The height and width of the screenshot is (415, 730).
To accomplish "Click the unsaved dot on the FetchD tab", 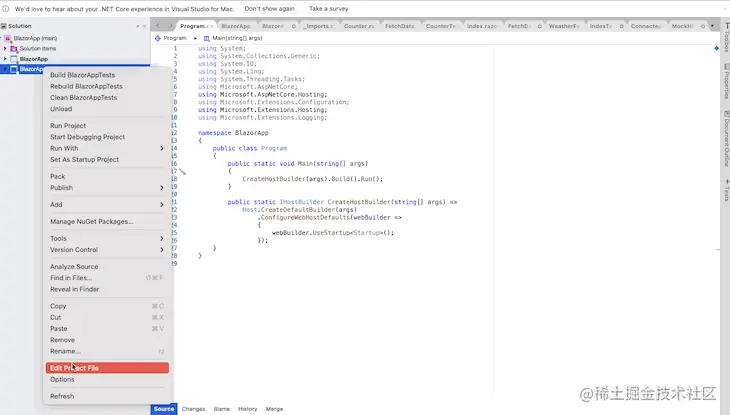I will [x=540, y=27].
